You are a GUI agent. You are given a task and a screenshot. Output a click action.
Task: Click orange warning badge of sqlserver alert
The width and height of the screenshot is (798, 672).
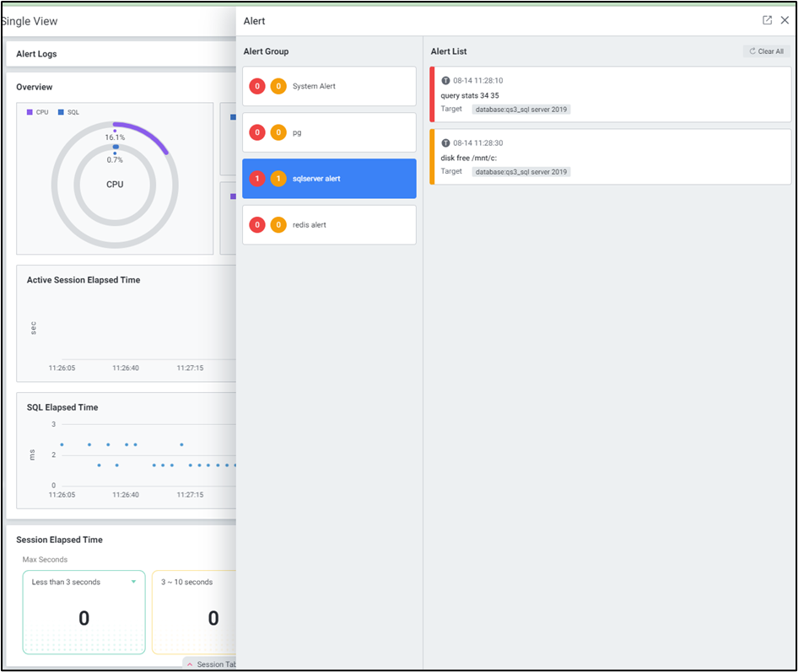(x=278, y=179)
